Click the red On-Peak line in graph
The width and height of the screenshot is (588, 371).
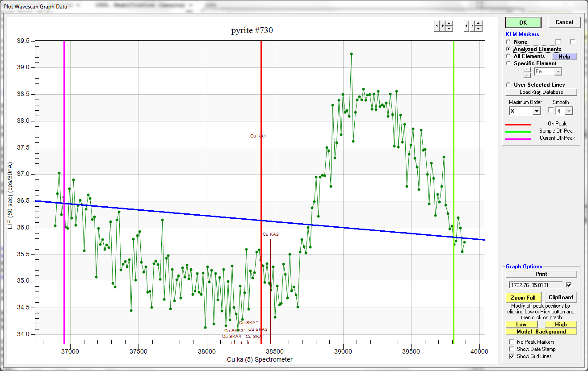(x=261, y=89)
